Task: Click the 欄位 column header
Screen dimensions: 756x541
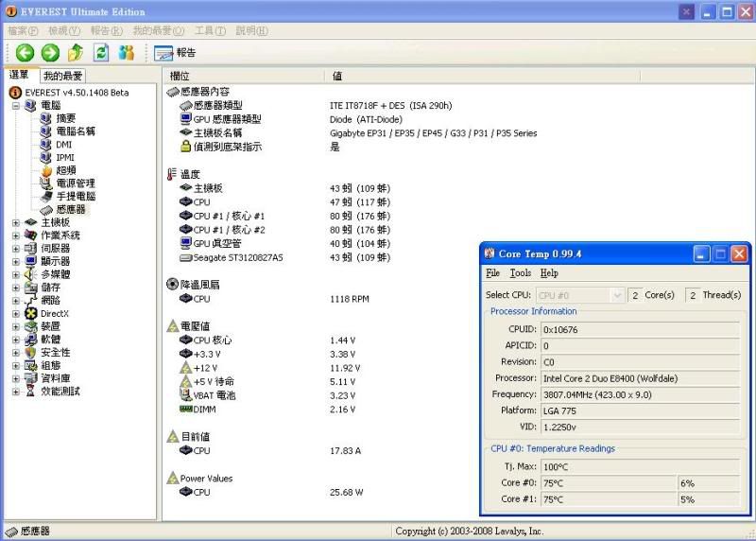Action: [244, 76]
